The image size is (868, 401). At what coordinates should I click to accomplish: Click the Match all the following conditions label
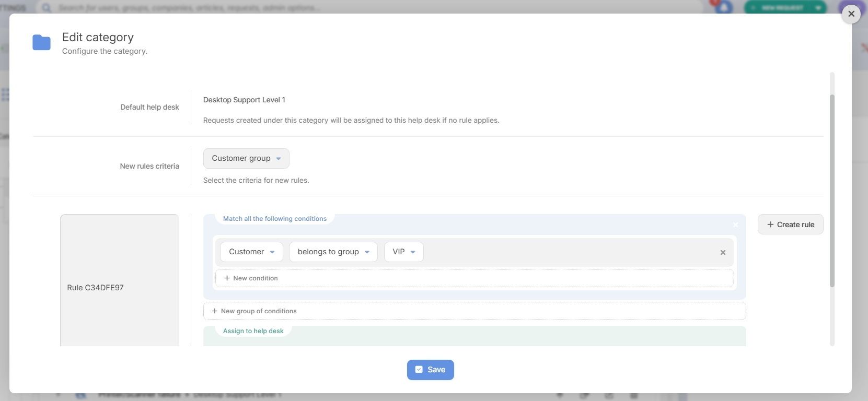[x=275, y=219]
